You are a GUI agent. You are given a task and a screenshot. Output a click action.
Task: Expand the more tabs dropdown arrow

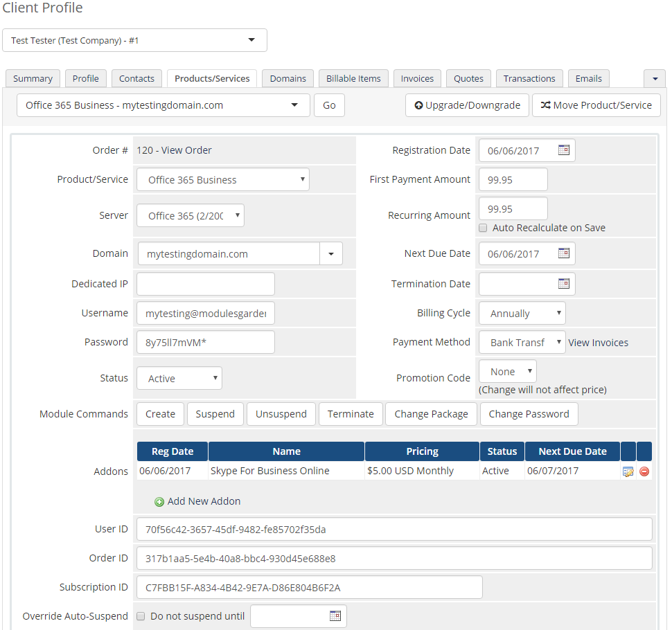click(655, 79)
